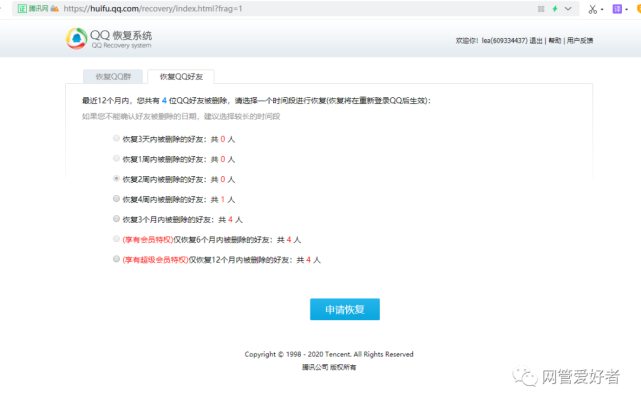Click the 退出 logout link
641x405 pixels.
[x=536, y=40]
